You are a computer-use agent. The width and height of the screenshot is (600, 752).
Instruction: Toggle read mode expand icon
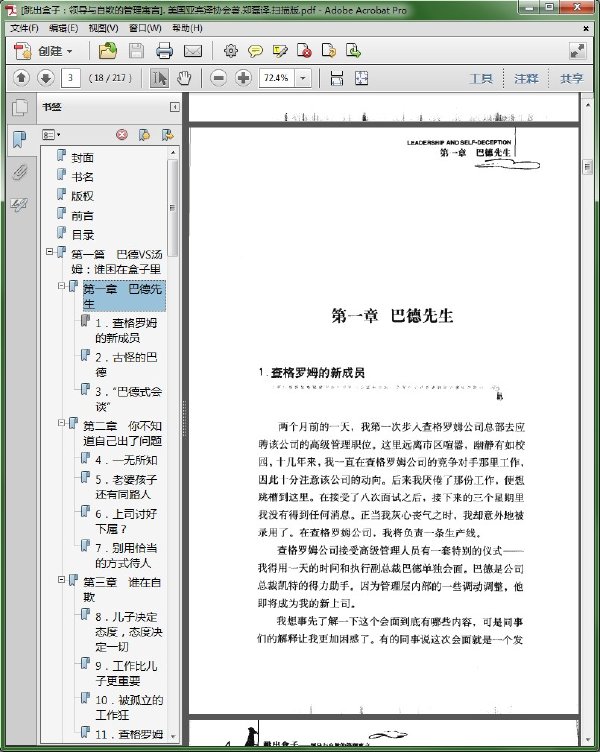click(x=577, y=51)
